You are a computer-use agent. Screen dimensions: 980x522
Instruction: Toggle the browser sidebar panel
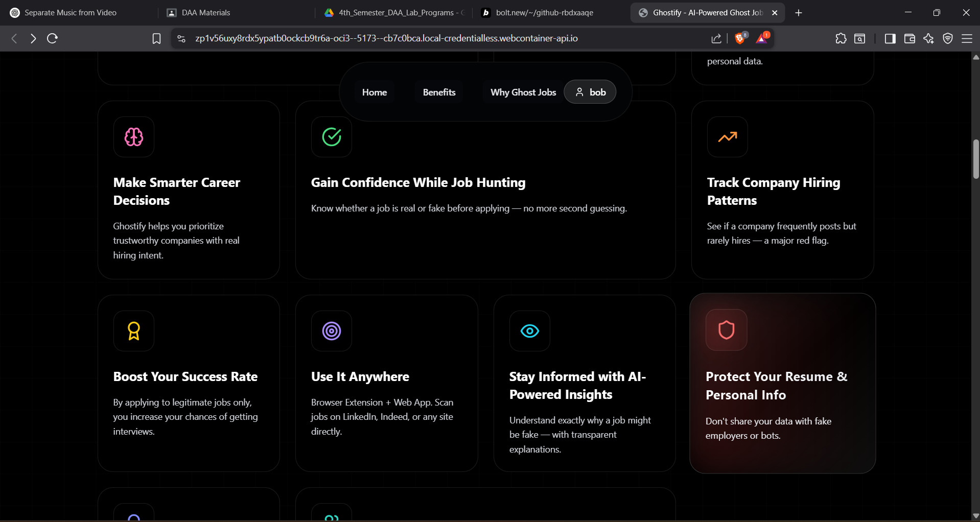click(890, 38)
